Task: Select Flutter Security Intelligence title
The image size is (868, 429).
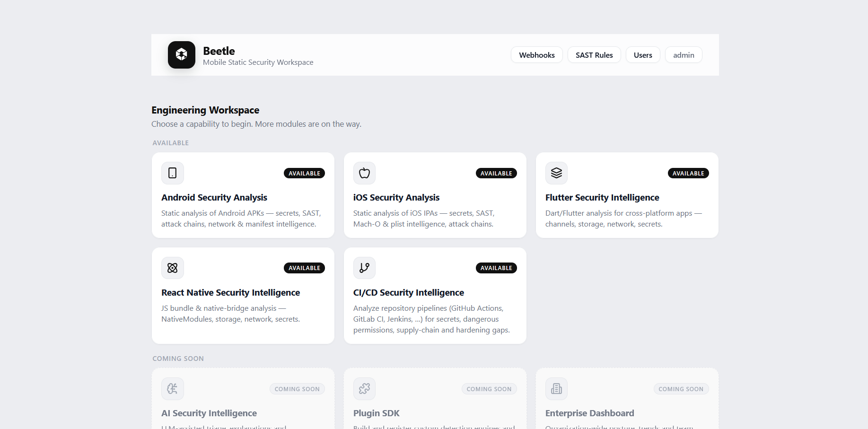Action: point(602,198)
